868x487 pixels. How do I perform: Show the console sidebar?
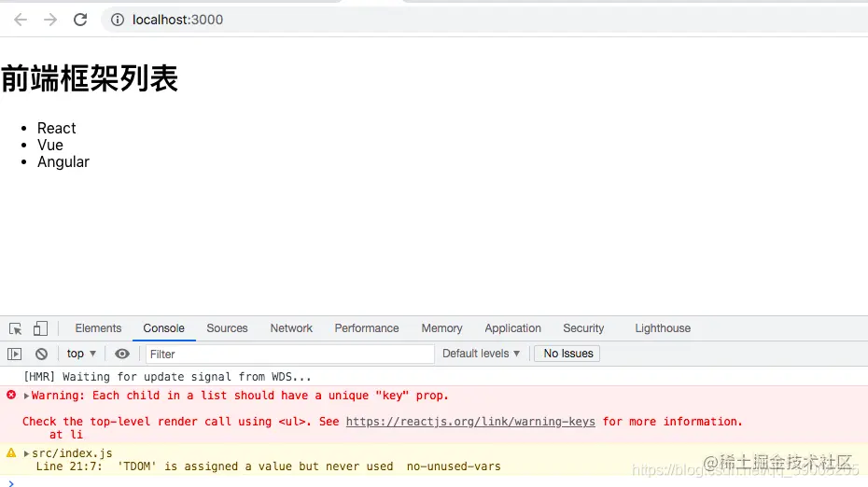click(x=14, y=354)
